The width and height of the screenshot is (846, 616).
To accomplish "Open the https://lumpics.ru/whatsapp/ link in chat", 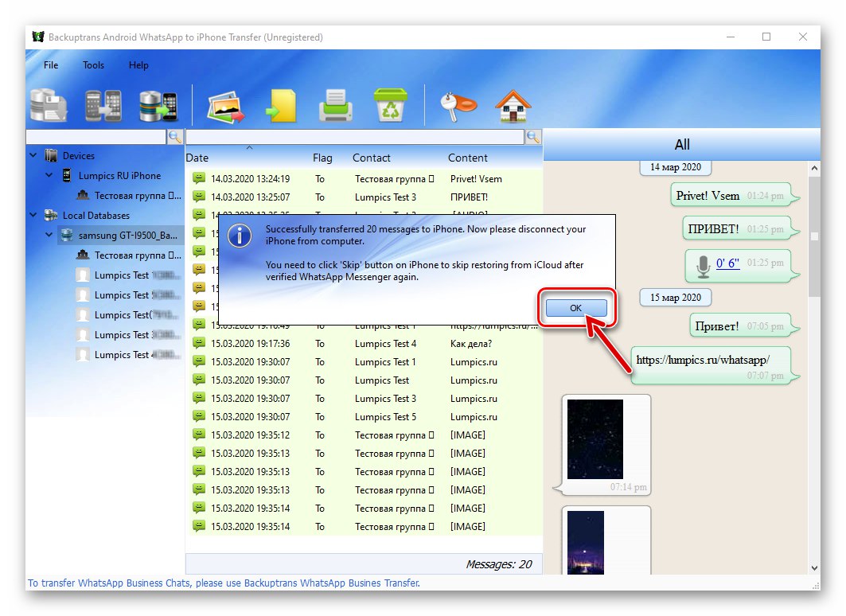I will click(x=703, y=360).
